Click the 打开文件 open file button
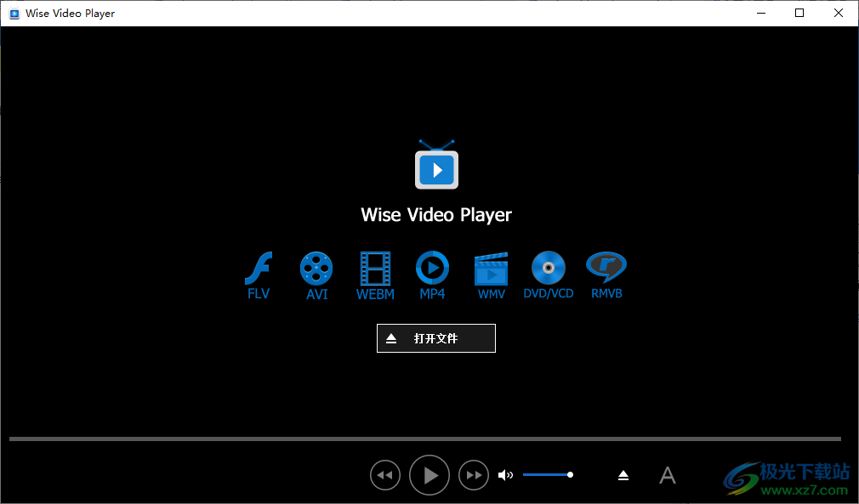This screenshot has width=859, height=504. click(x=435, y=338)
